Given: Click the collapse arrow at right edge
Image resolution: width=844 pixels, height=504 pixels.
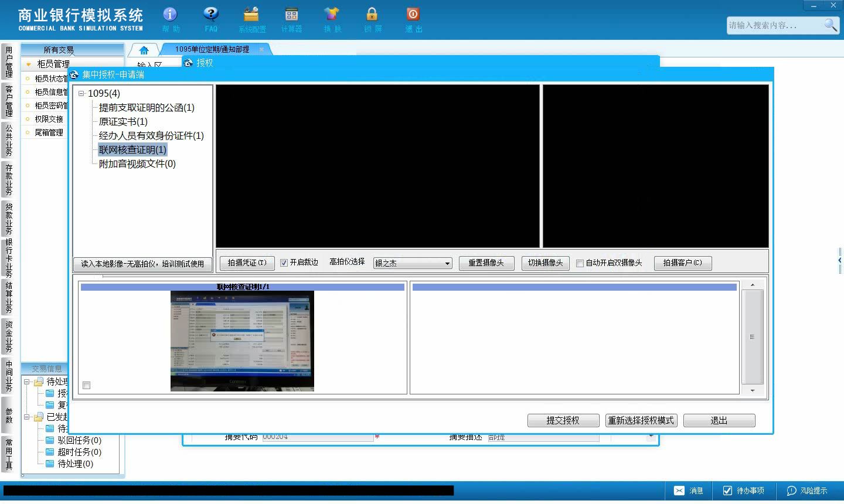Looking at the screenshot, I should 840,260.
